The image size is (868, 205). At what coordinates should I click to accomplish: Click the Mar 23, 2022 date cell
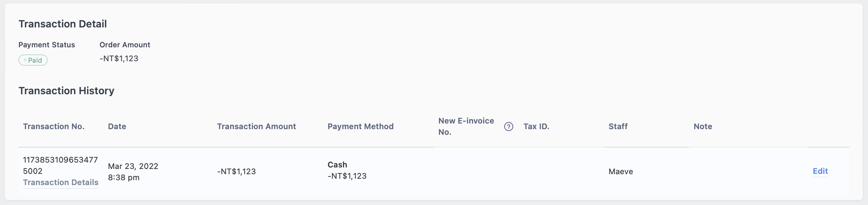[x=133, y=172]
